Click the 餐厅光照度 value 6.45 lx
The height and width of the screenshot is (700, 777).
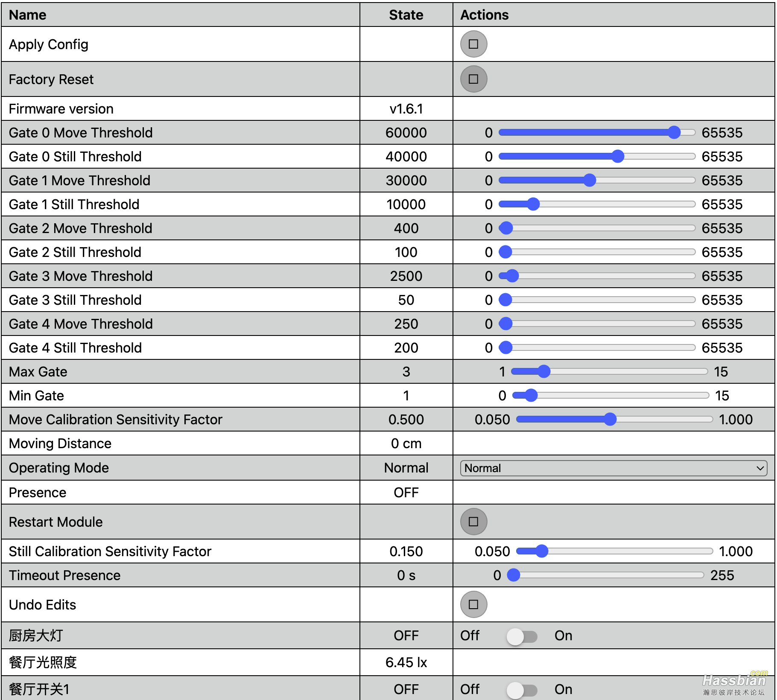click(x=406, y=662)
